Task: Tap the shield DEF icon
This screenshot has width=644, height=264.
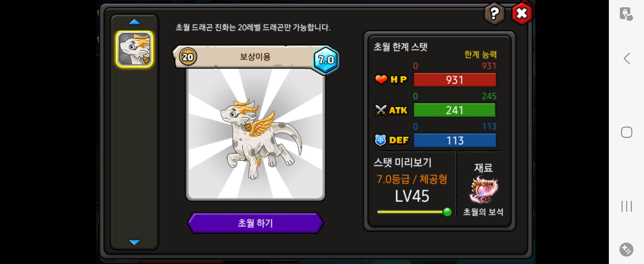Action: pos(381,140)
